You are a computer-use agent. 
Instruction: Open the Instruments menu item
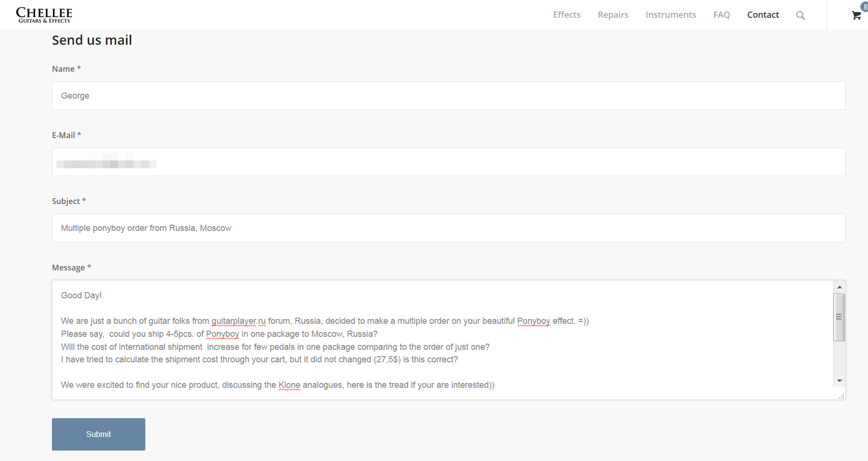pos(671,15)
